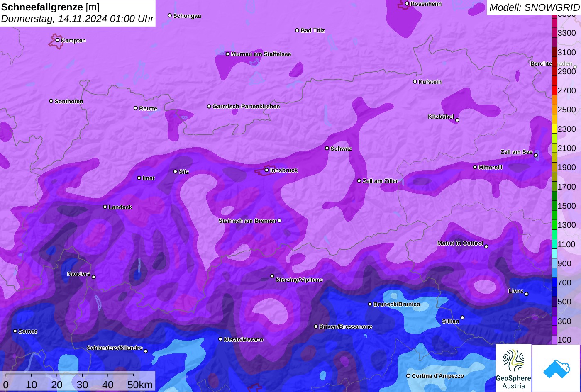Click the Kempten city marker
This screenshot has width=581, height=392.
(58, 40)
